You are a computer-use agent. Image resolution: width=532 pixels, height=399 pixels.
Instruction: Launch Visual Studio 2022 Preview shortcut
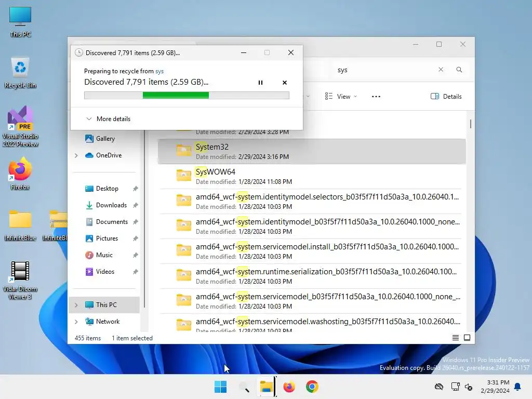point(20,126)
